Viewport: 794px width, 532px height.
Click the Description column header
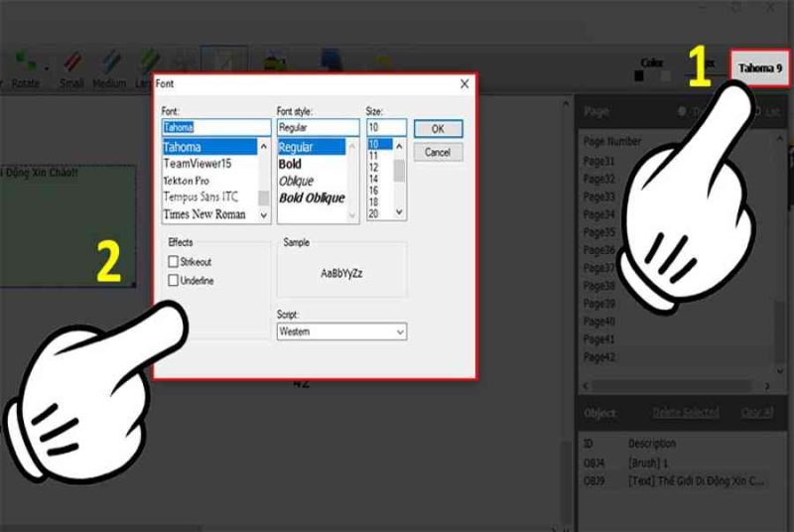tap(652, 444)
